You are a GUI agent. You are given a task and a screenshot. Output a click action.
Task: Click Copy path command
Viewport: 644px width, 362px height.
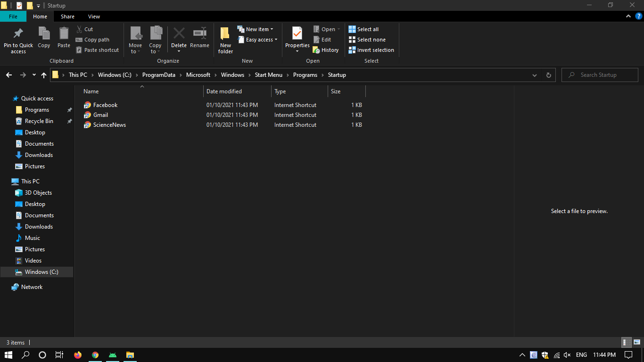[92, 40]
